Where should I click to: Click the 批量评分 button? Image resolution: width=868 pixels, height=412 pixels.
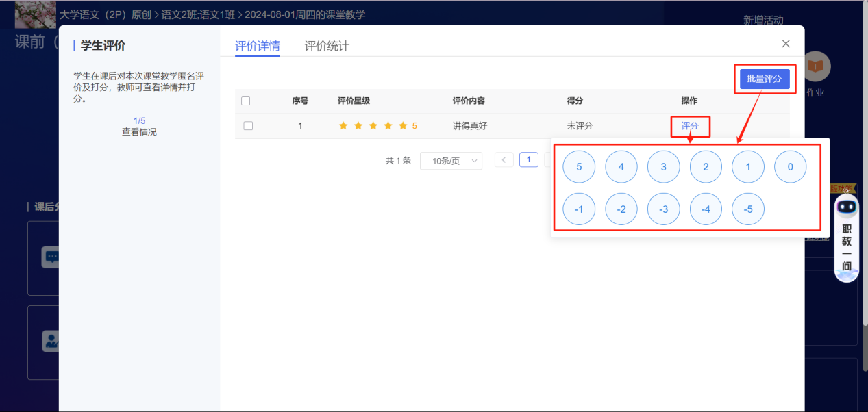click(765, 79)
